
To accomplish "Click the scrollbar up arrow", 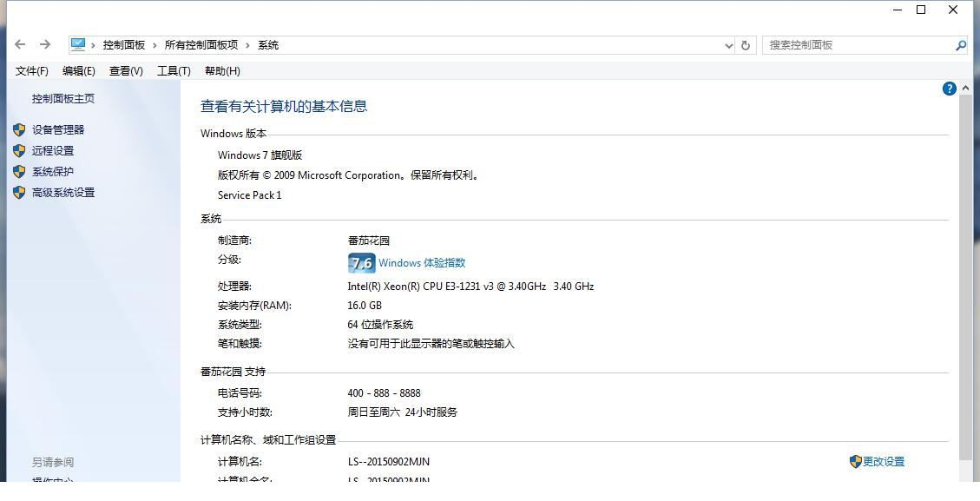I will [965, 89].
